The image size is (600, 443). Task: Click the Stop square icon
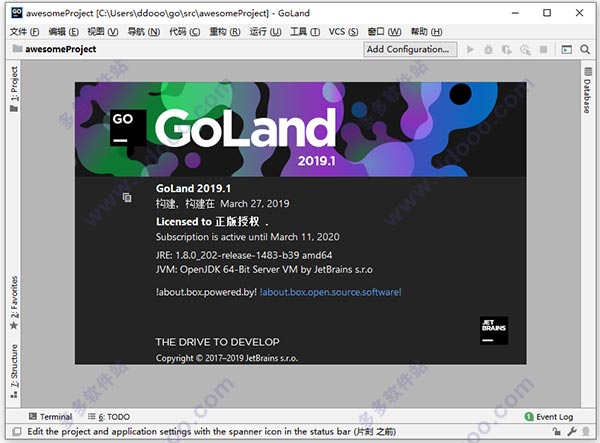point(543,49)
